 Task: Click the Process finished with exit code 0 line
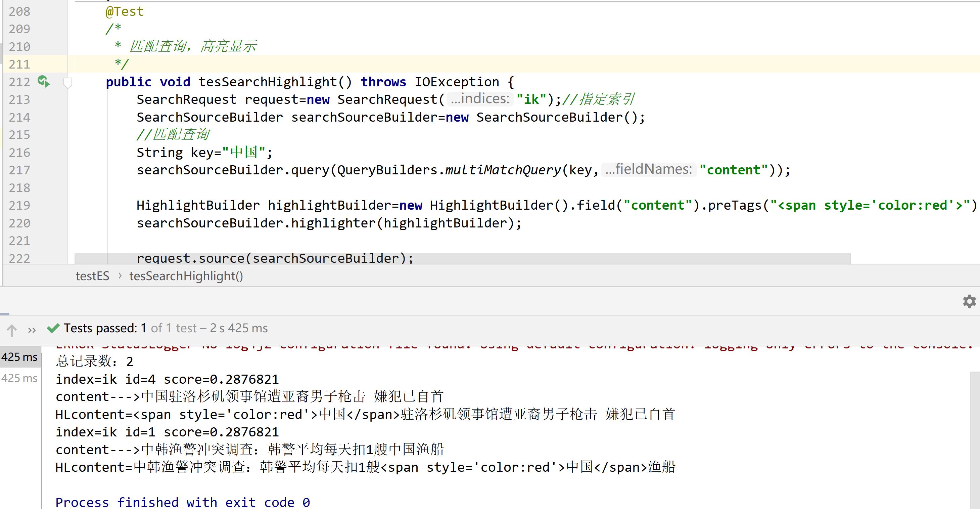click(183, 502)
